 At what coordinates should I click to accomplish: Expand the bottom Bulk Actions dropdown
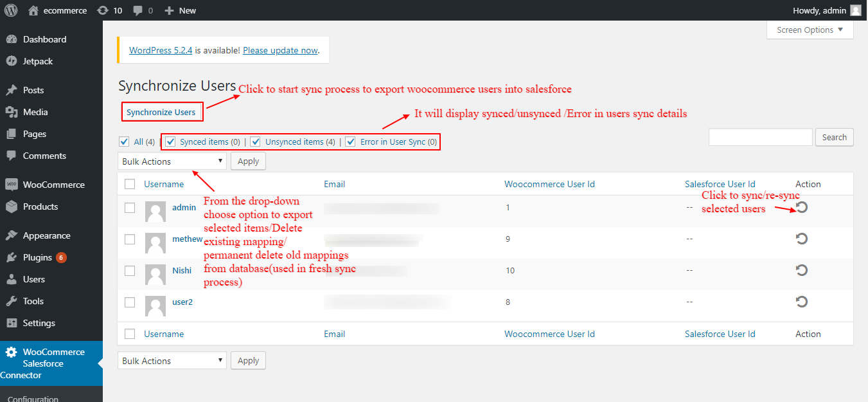(x=172, y=361)
